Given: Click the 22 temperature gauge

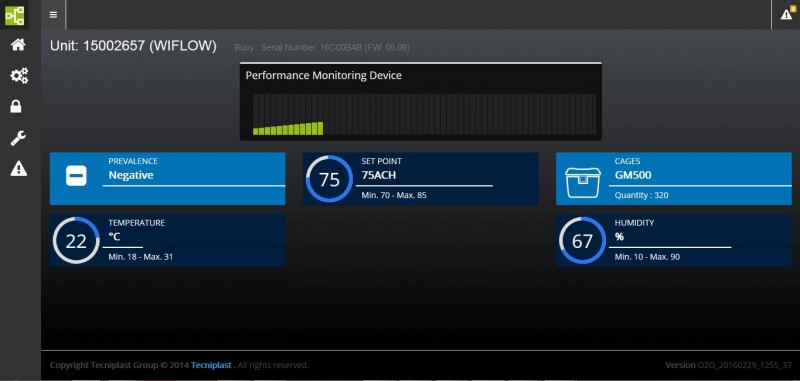Looking at the screenshot, I should click(76, 241).
